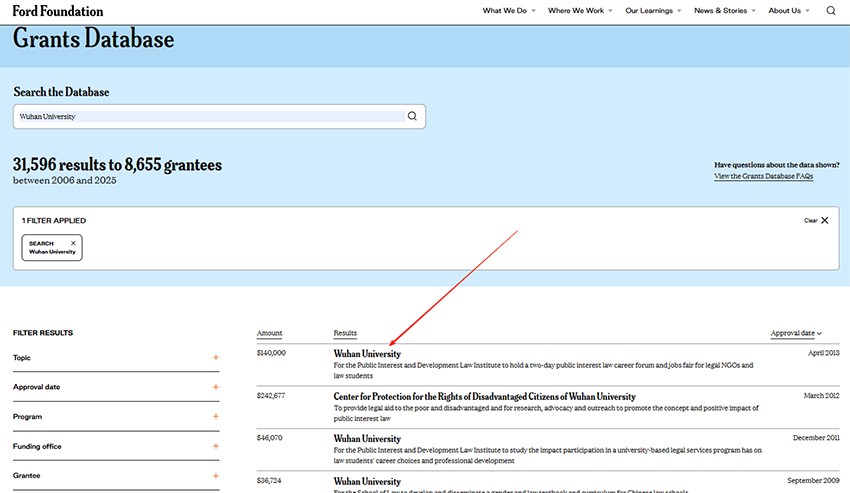Expand the Funding office filter
The width and height of the screenshot is (850, 493).
(116, 446)
